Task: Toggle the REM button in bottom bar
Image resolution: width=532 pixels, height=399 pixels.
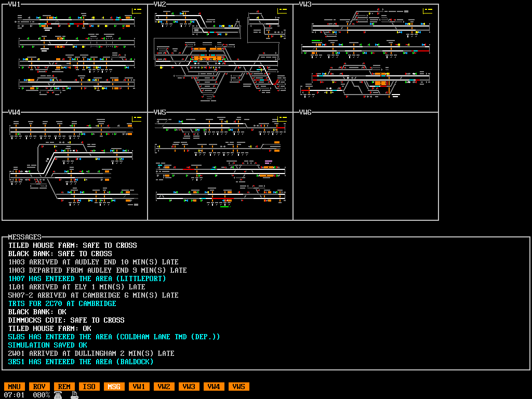Action: [x=64, y=387]
